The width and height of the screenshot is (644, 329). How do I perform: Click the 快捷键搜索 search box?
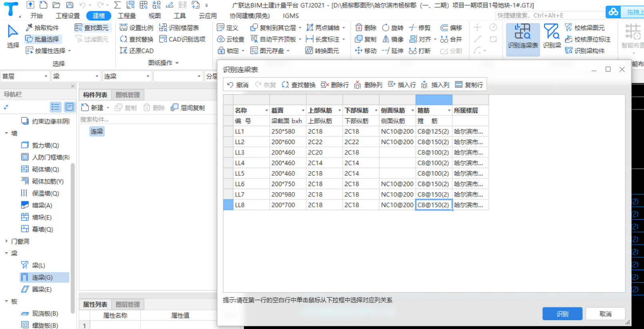(x=550, y=15)
